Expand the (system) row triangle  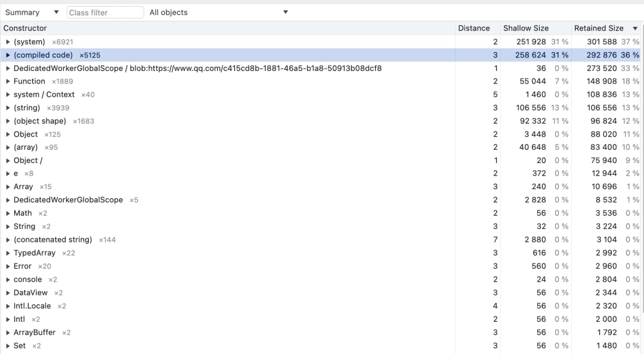coord(8,42)
